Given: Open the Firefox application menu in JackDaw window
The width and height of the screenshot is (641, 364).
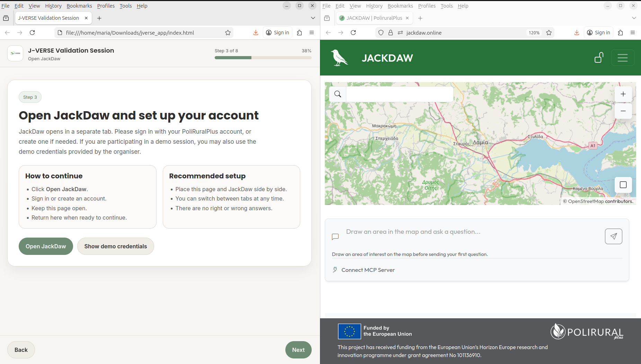Looking at the screenshot, I should coord(633,33).
